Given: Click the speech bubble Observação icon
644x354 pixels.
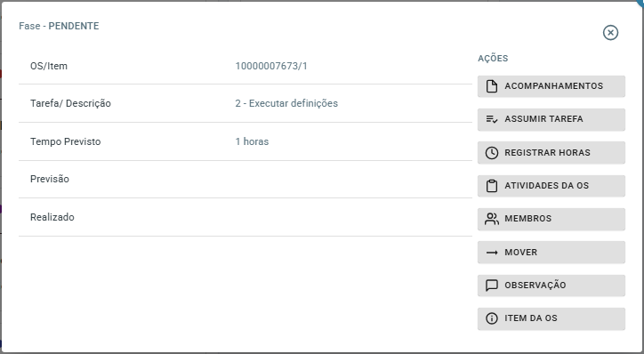Looking at the screenshot, I should (x=492, y=286).
